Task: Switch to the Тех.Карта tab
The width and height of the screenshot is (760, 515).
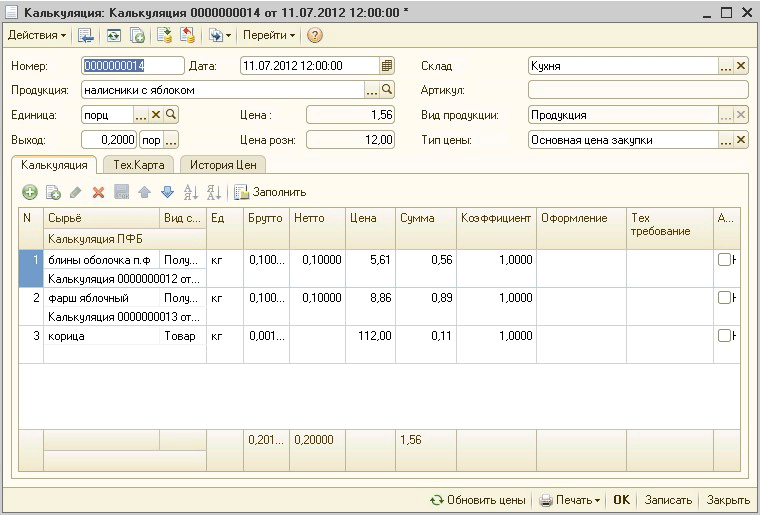Action: point(137,164)
